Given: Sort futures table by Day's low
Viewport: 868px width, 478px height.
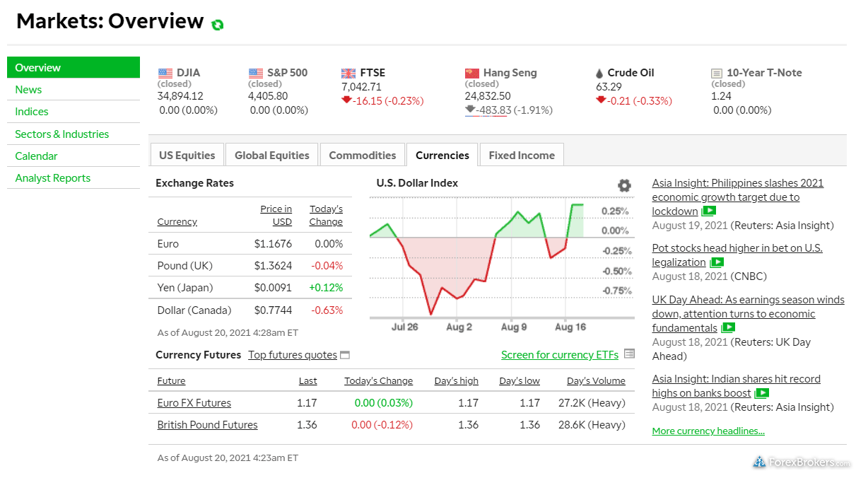Looking at the screenshot, I should [520, 380].
